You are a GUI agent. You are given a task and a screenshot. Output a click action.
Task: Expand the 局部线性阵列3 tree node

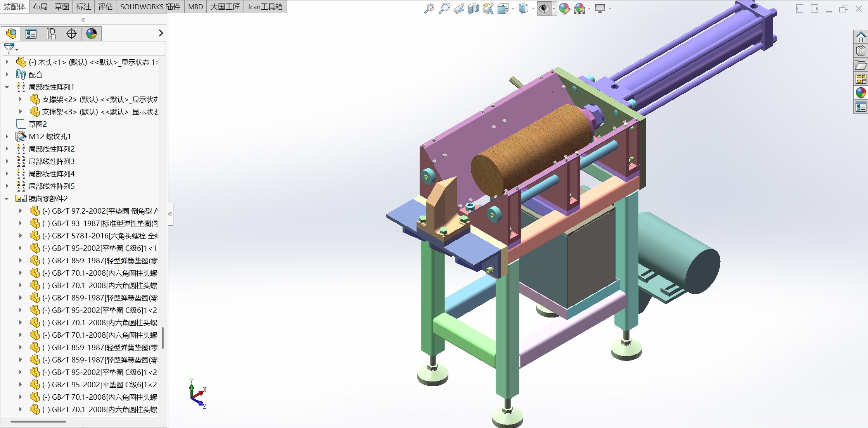click(x=7, y=161)
